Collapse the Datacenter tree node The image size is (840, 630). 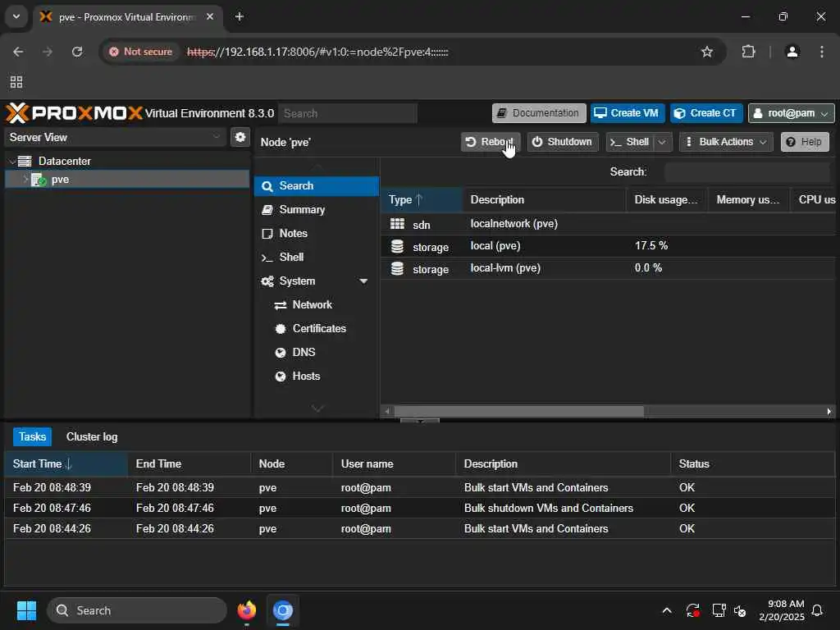coord(11,161)
